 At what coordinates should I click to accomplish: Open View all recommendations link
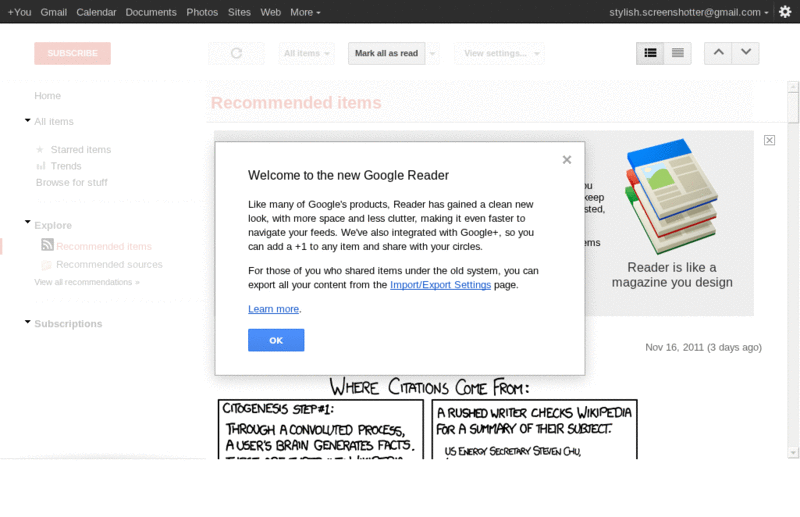(87, 282)
